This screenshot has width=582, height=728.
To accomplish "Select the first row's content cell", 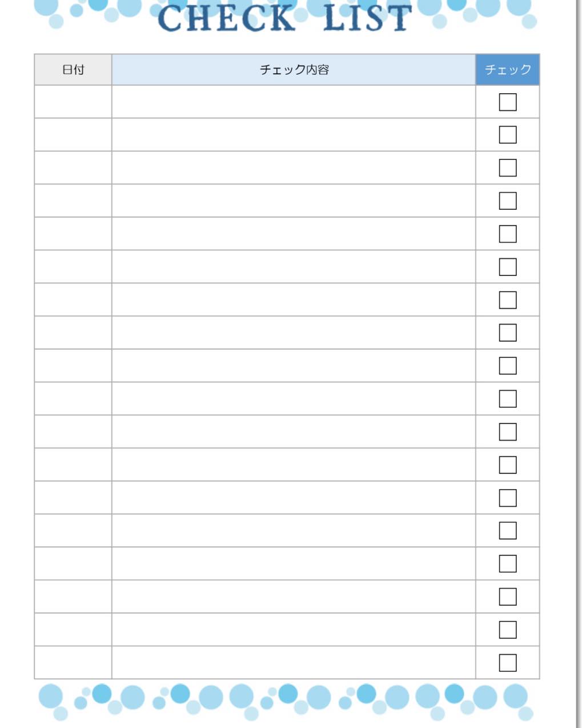I will 294,102.
